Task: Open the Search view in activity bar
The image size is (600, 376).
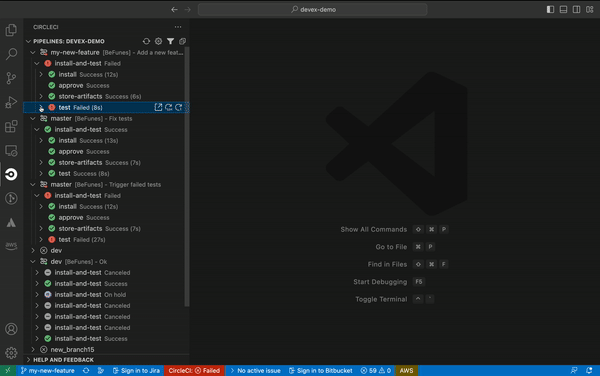Action: tap(11, 54)
